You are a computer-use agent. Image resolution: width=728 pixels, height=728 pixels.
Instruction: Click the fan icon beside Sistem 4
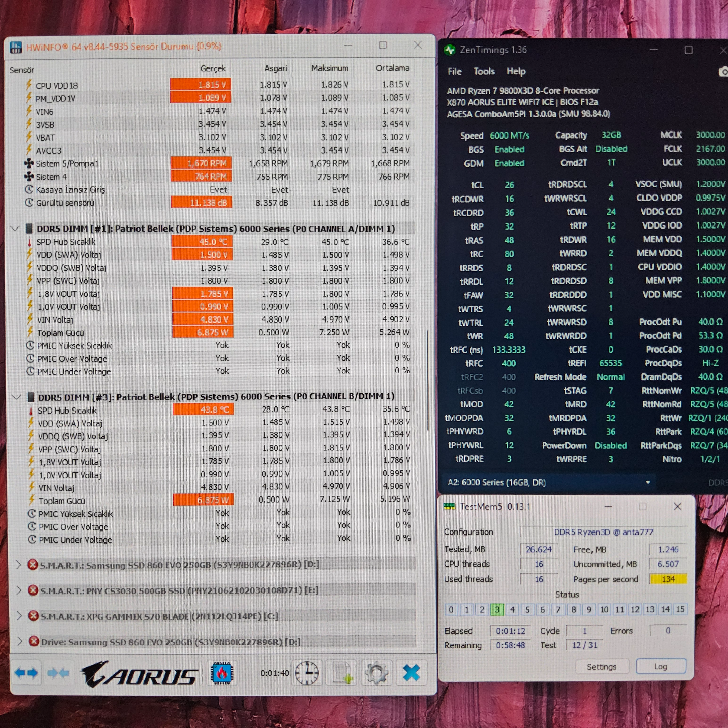29,176
